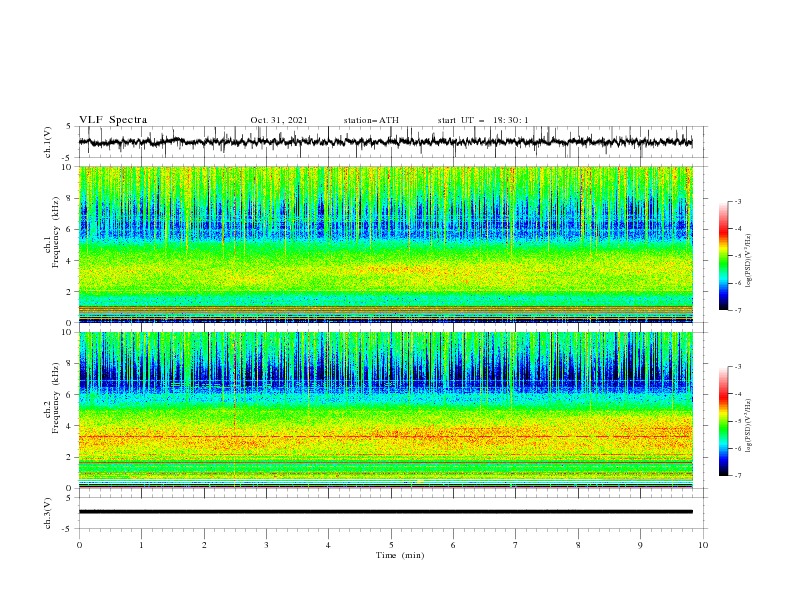Click the ch.2 colorbar 'log(PSD)(V²/Hz)' label

pyautogui.click(x=748, y=426)
